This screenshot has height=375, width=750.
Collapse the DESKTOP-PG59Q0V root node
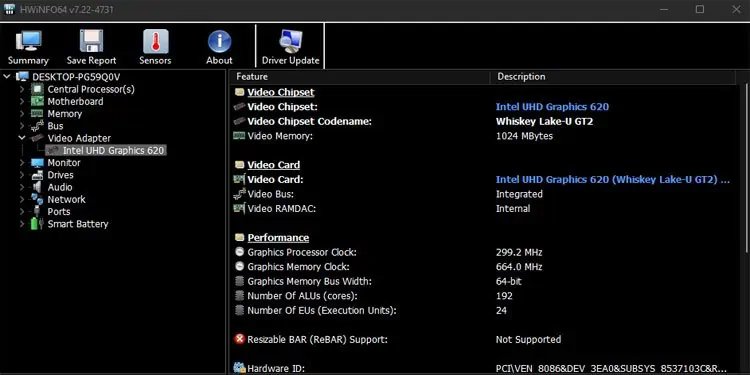click(7, 77)
